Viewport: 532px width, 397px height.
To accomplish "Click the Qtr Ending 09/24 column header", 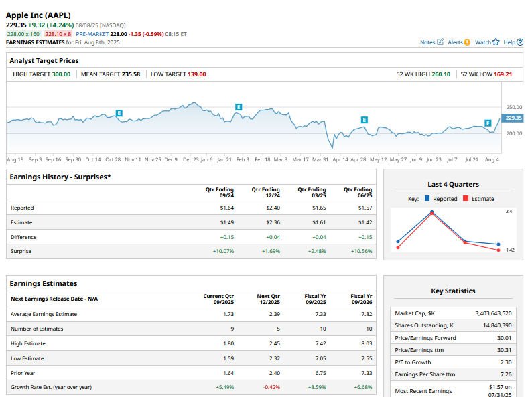I will tap(220, 192).
